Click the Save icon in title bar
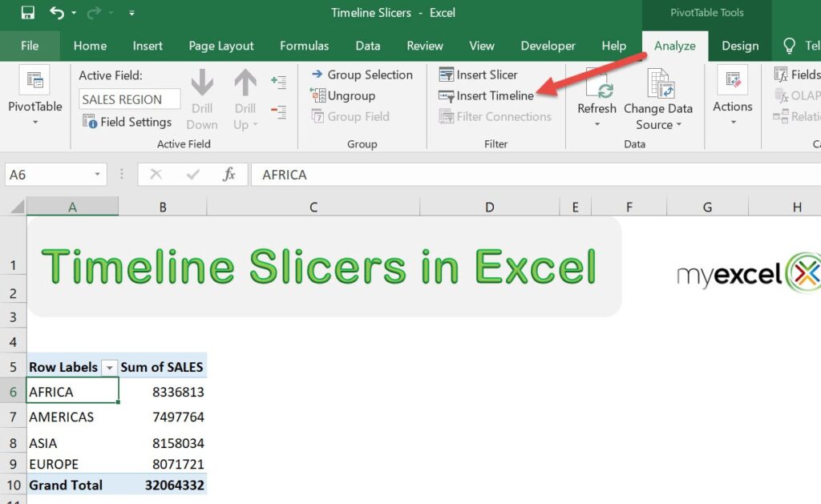Image resolution: width=821 pixels, height=504 pixels. [x=27, y=13]
